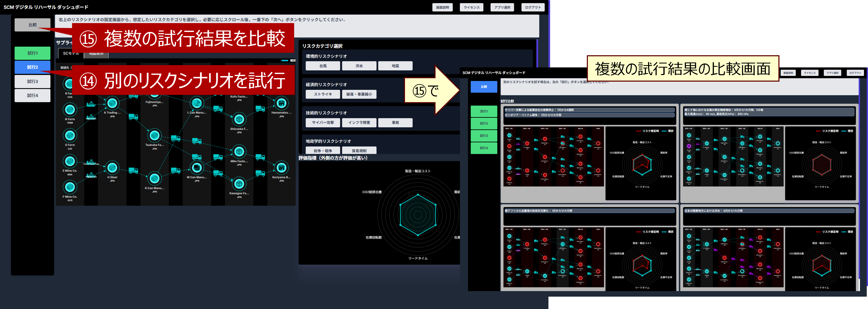Select the 試行1 trial in sidebar
The width and height of the screenshot is (868, 309).
[x=32, y=53]
